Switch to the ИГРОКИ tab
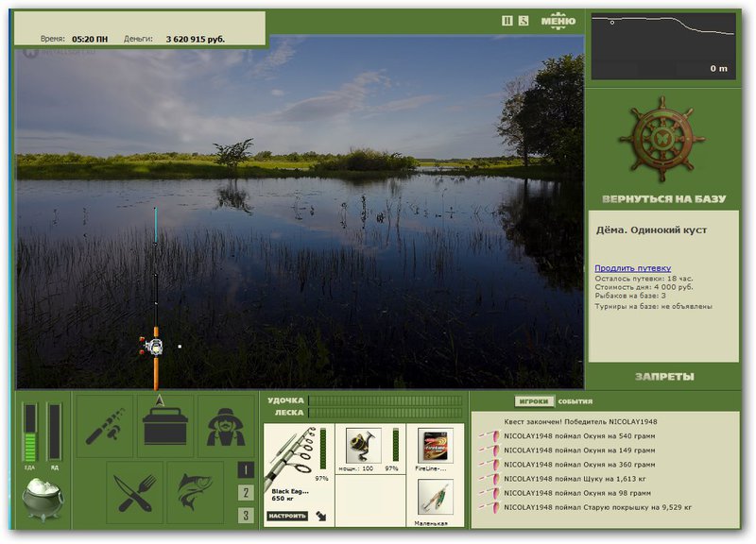This screenshot has height=544, width=756. 533,401
